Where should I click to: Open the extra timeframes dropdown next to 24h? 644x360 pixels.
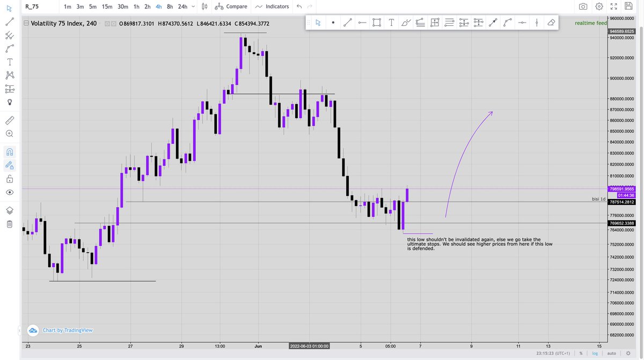pyautogui.click(x=192, y=6)
